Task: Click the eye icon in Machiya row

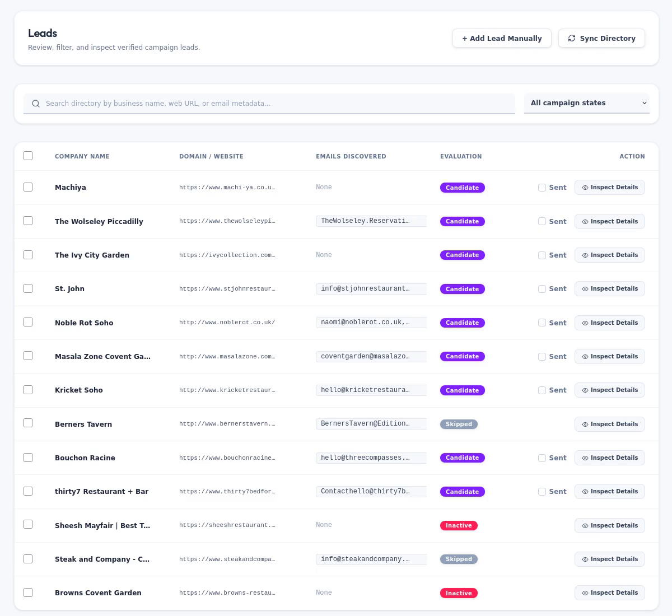Action: click(585, 188)
